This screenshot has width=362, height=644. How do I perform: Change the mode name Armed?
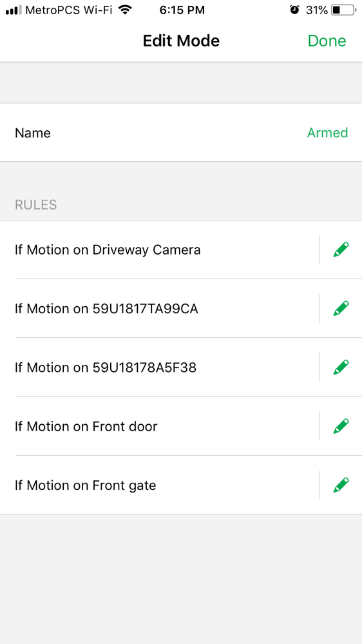[327, 133]
